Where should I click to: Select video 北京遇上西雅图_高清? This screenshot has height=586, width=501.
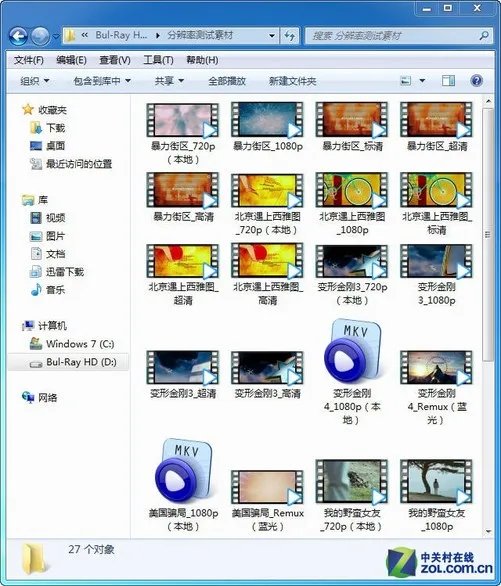267,274
